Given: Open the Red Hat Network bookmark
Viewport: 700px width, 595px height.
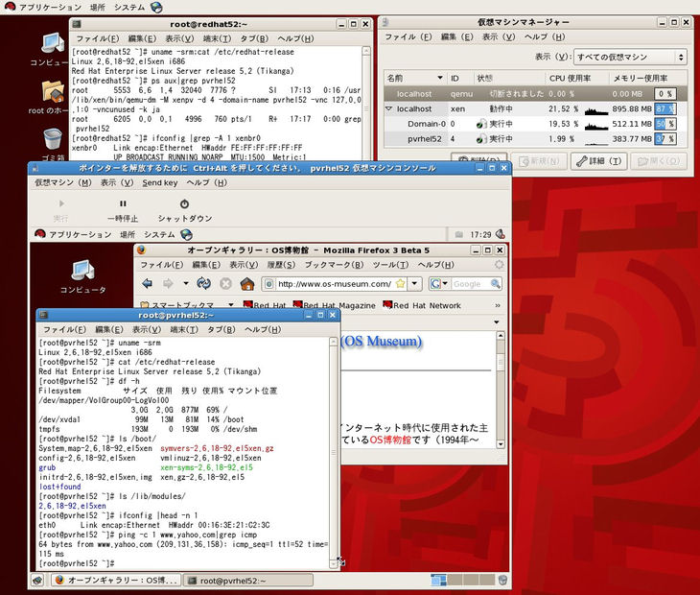Looking at the screenshot, I should [421, 305].
